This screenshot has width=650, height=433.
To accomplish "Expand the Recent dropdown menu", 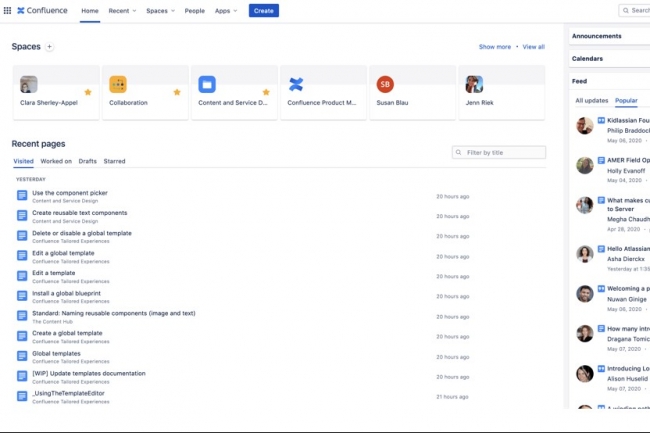I will 122,11.
